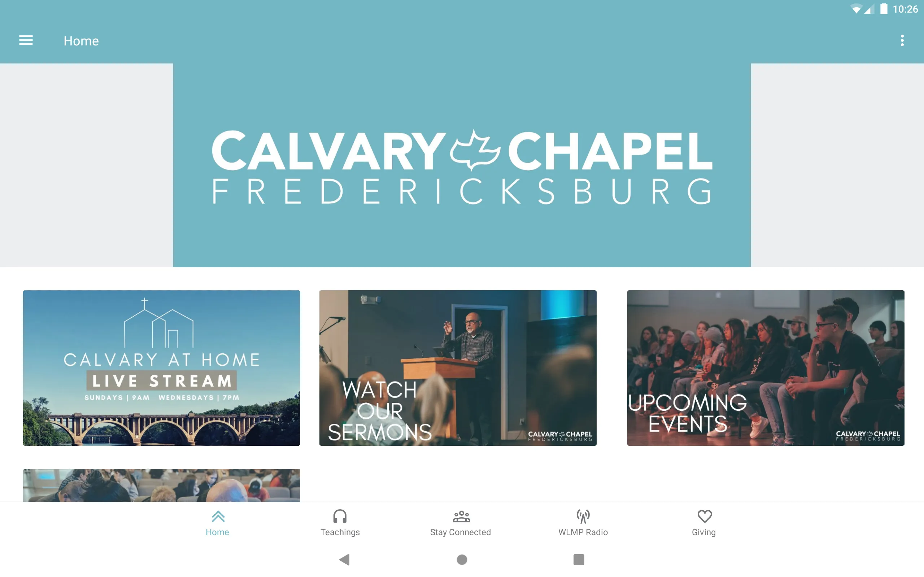924x577 pixels.
Task: Toggle Giving heart icon state
Action: point(703,517)
